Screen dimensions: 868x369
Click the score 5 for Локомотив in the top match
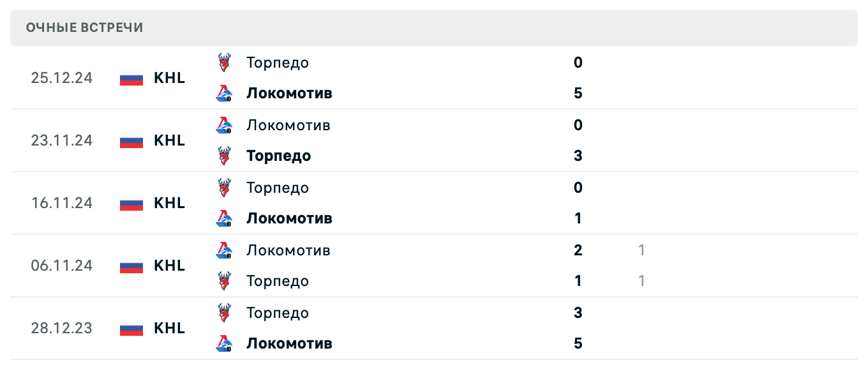click(578, 93)
